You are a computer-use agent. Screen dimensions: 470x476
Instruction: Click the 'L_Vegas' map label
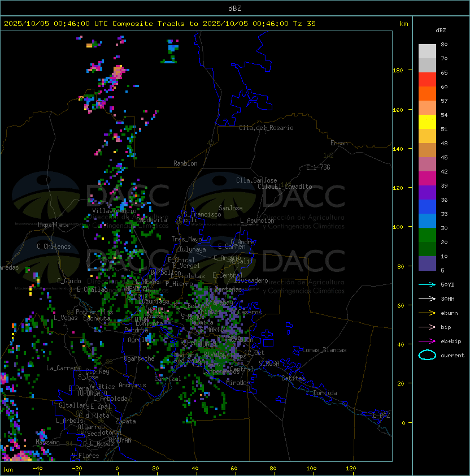(x=66, y=318)
